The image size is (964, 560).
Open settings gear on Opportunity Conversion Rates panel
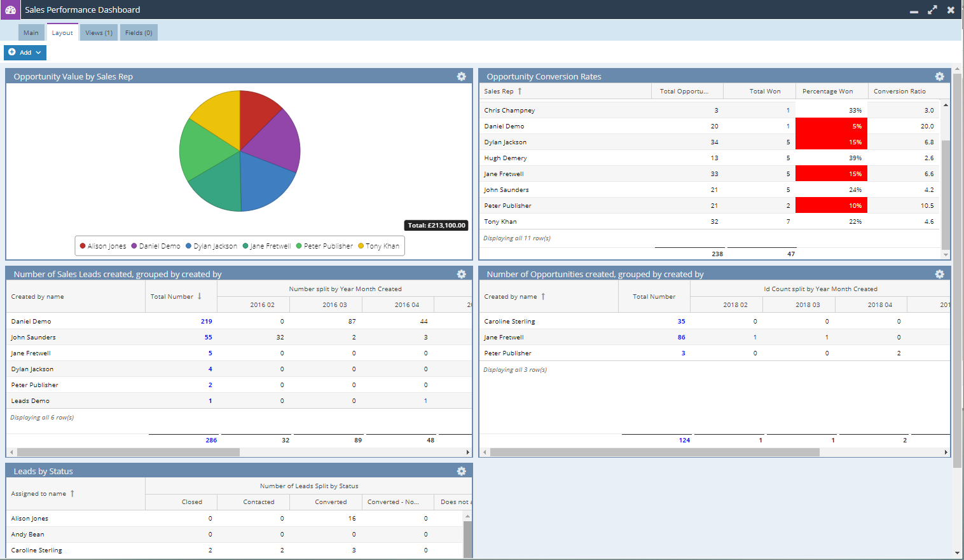click(x=939, y=76)
